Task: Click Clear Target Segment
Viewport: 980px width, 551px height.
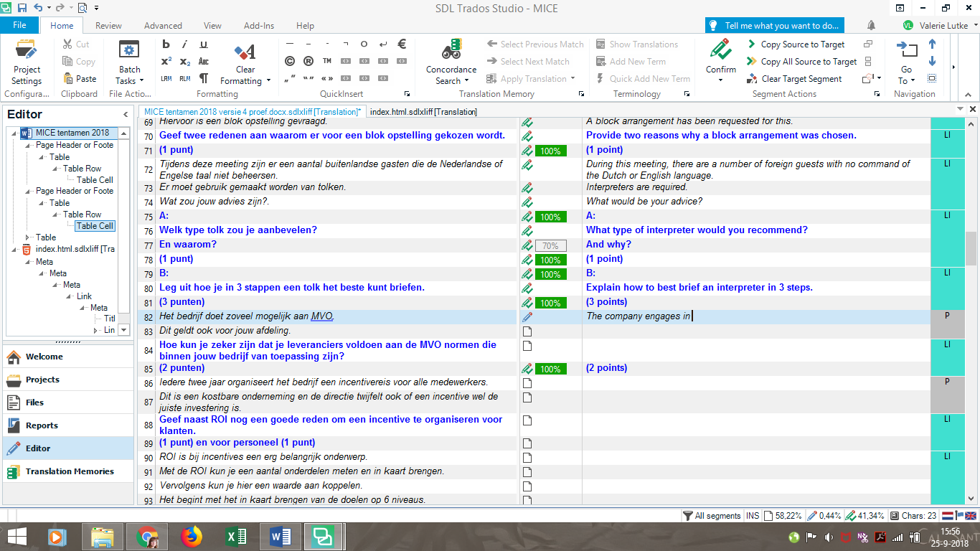Action: coord(794,79)
